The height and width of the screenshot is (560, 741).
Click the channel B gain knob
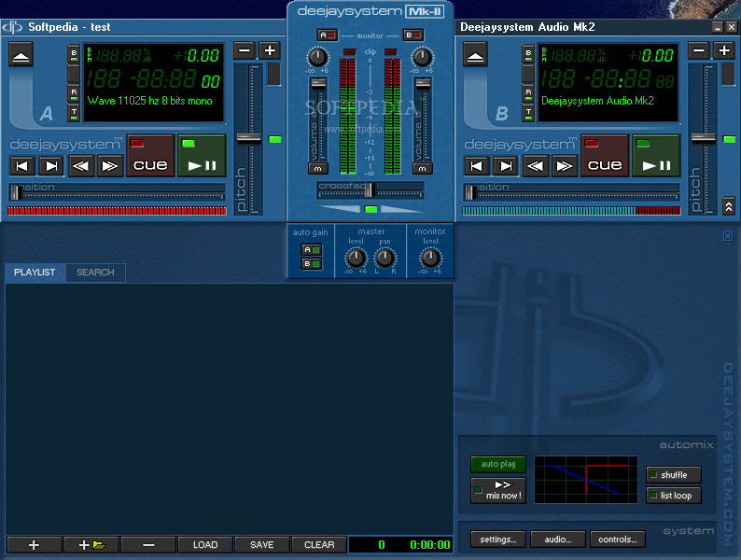[x=422, y=58]
